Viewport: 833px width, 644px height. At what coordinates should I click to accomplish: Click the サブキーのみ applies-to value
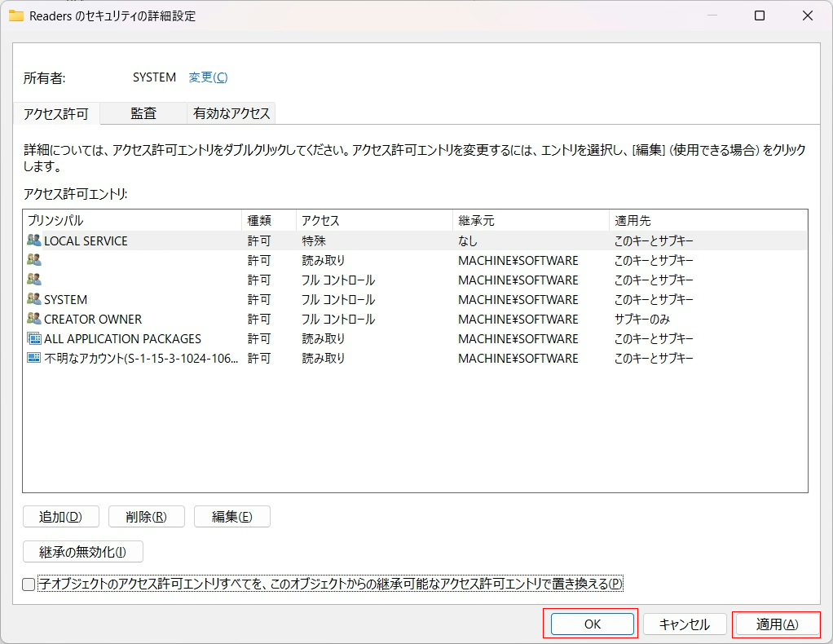coord(642,320)
